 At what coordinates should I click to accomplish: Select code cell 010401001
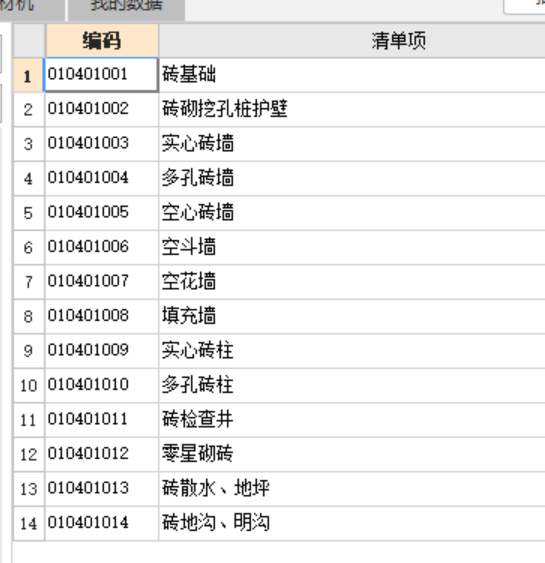(x=101, y=75)
